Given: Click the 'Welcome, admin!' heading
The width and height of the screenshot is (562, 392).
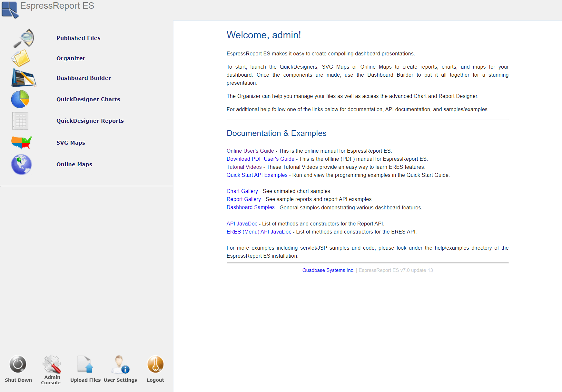Looking at the screenshot, I should [x=264, y=35].
